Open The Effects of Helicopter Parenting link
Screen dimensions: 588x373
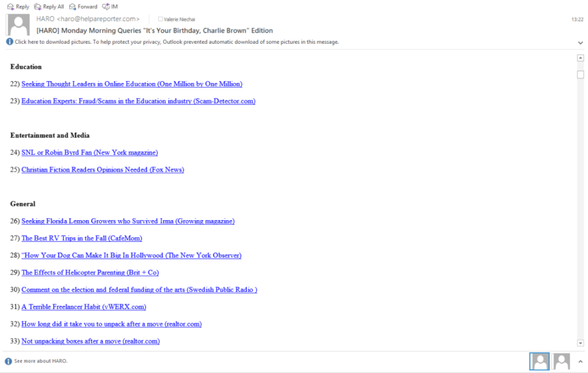click(x=90, y=272)
